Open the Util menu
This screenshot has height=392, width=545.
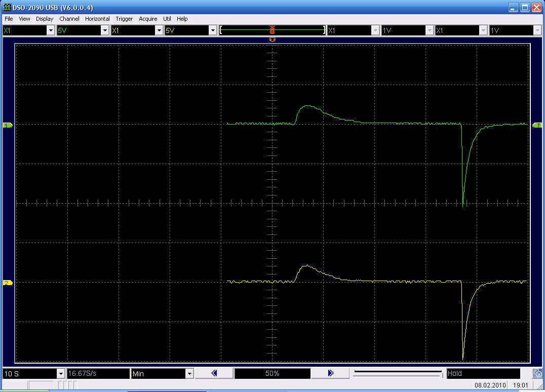click(x=167, y=19)
